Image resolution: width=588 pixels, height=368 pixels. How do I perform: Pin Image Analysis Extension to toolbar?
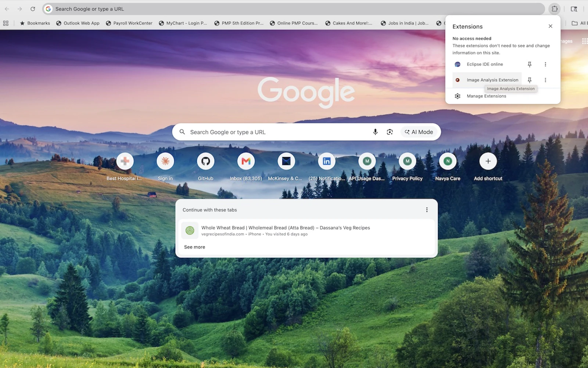pos(530,80)
